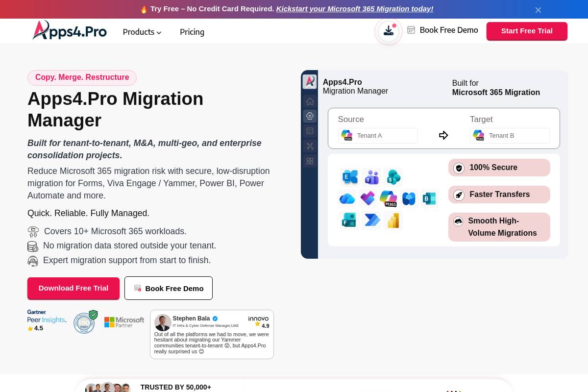Click 'Expert migration support from start to finish.'
The image size is (588, 392).
pyautogui.click(x=127, y=260)
